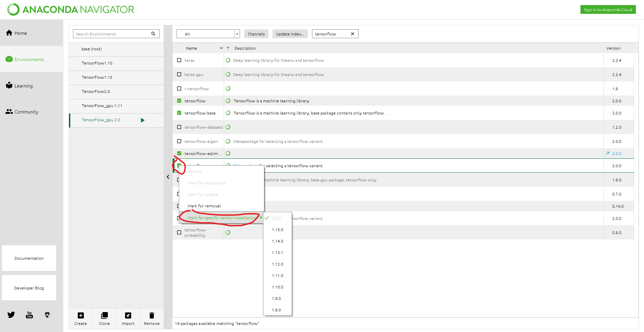Viewport: 644px width, 332px height.
Task: Choose version 1.8.0 from submenu
Action: click(x=278, y=310)
